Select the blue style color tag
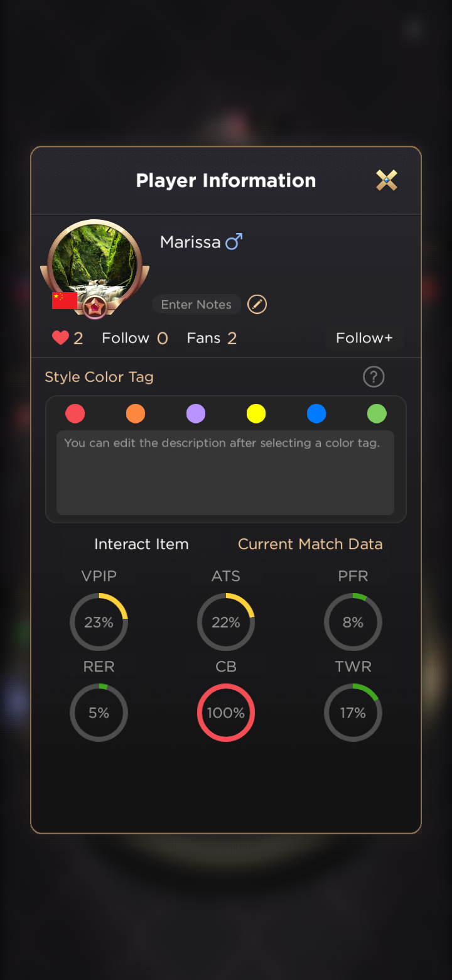This screenshot has height=980, width=452. (x=316, y=414)
